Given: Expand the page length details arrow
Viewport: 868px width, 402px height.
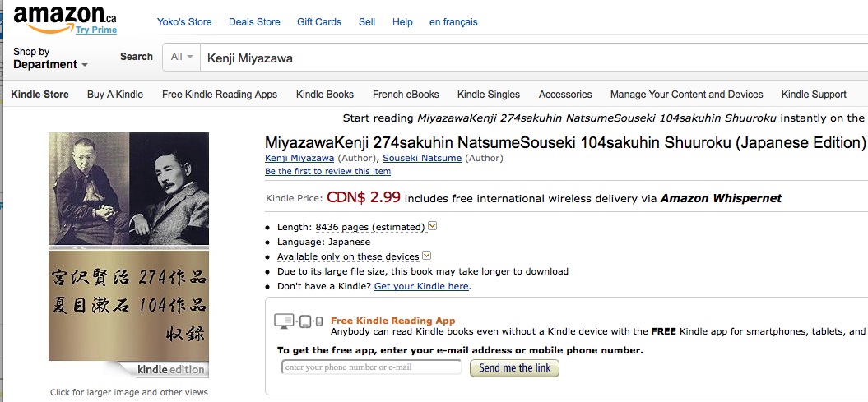Looking at the screenshot, I should coord(433,225).
